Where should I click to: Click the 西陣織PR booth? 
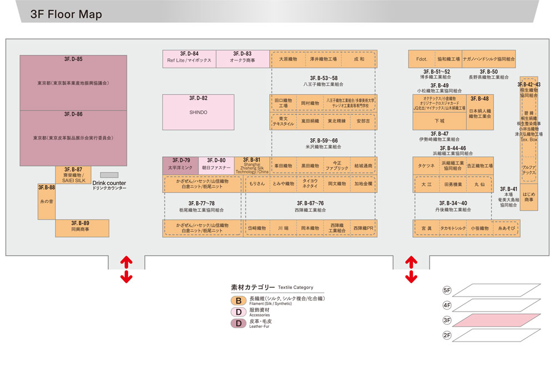[363, 228]
